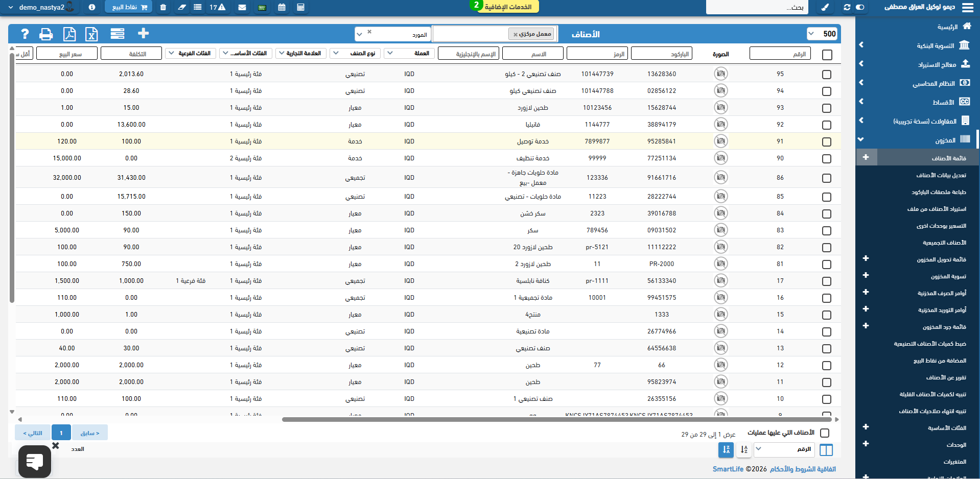The image size is (980, 479).
Task: Check the box for item 91
Action: pos(827,141)
